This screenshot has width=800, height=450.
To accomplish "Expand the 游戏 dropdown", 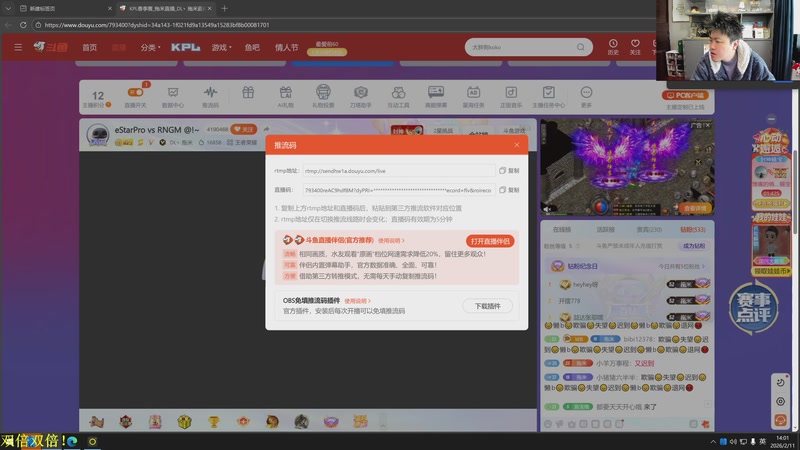I will tap(221, 47).
